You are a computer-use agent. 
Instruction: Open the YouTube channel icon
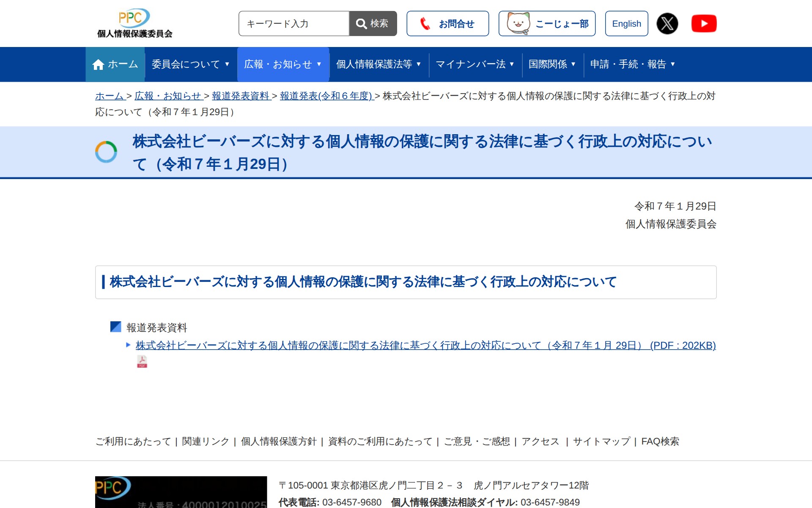click(704, 23)
